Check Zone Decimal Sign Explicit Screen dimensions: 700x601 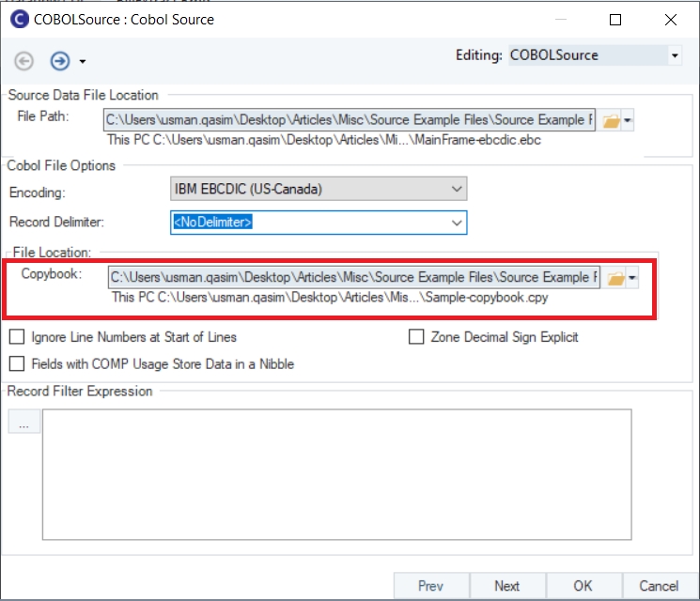click(x=416, y=337)
